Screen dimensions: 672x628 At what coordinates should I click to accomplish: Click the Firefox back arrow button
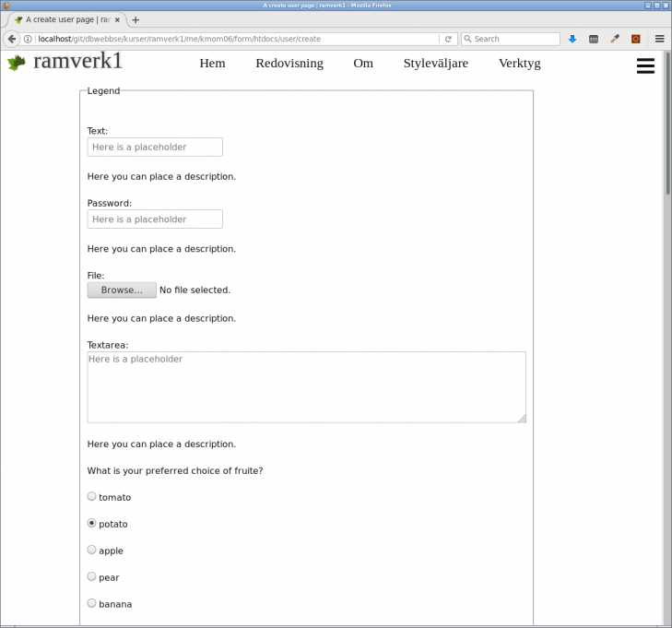click(12, 39)
